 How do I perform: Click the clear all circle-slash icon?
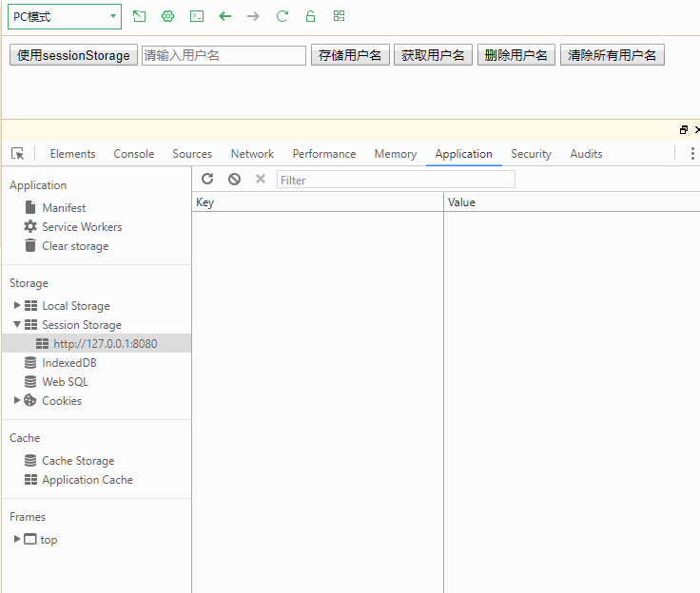coord(234,179)
